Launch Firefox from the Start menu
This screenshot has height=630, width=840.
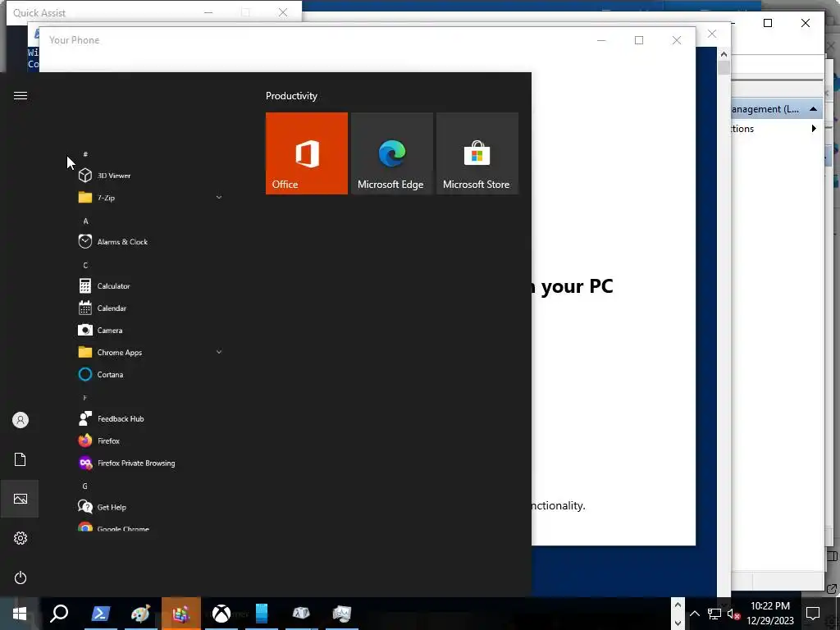point(150,441)
